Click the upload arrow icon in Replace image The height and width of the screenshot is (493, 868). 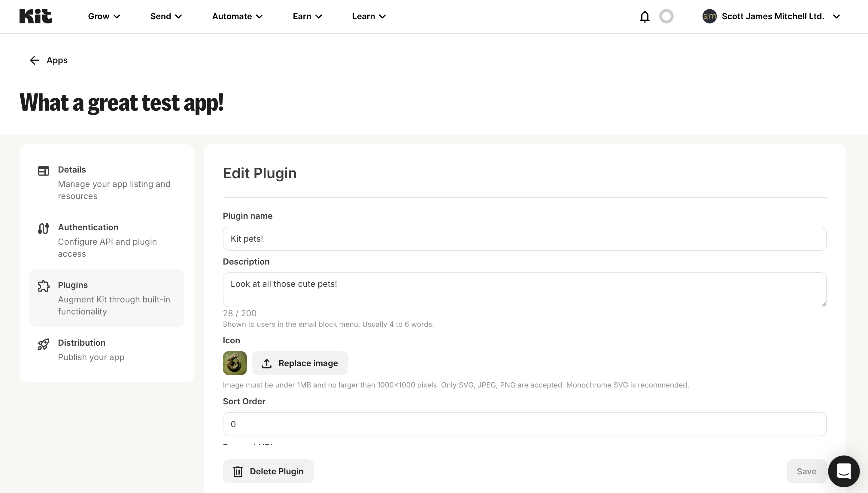(266, 363)
